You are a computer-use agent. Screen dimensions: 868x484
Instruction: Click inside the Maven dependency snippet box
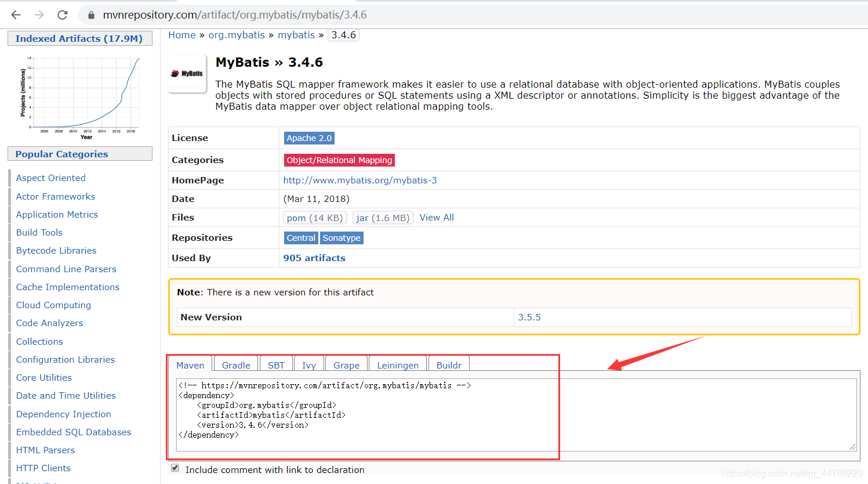[x=516, y=415]
